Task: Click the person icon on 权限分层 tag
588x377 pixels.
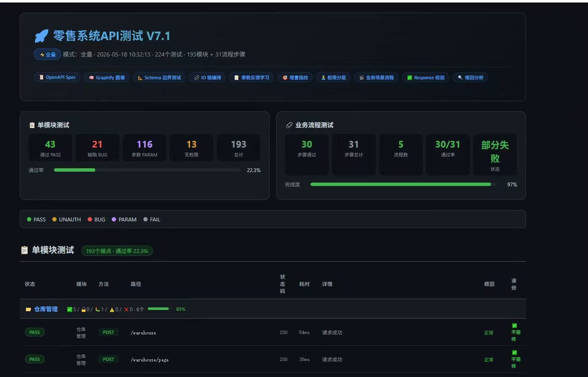Action: (x=324, y=78)
